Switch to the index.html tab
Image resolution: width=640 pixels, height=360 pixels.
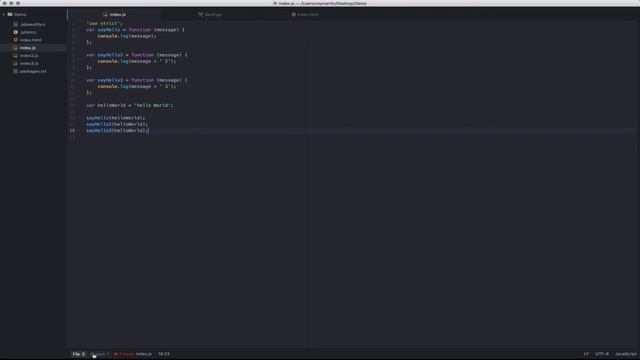[x=305, y=14]
